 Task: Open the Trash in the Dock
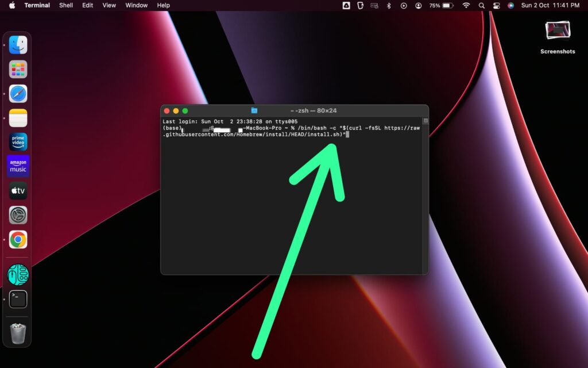tap(17, 333)
